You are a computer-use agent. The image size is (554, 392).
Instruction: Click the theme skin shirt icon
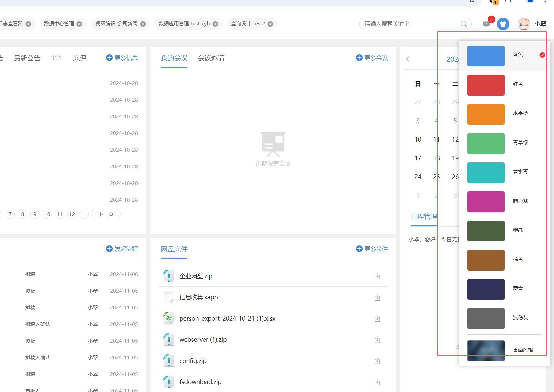pyautogui.click(x=503, y=24)
